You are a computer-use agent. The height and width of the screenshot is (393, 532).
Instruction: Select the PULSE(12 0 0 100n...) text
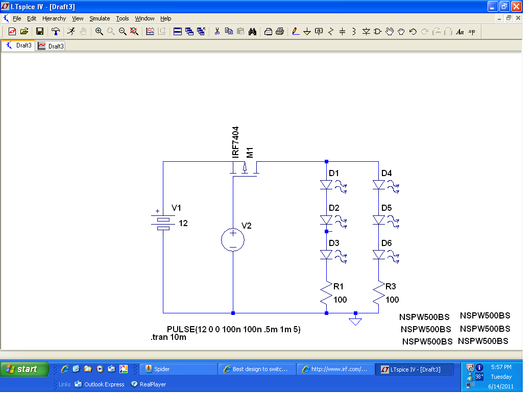pos(233,329)
